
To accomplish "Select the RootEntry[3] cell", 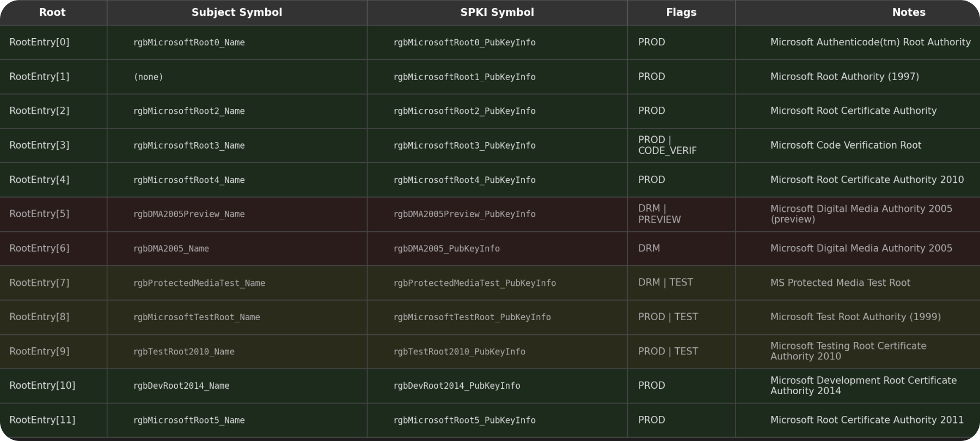I will 53,145.
